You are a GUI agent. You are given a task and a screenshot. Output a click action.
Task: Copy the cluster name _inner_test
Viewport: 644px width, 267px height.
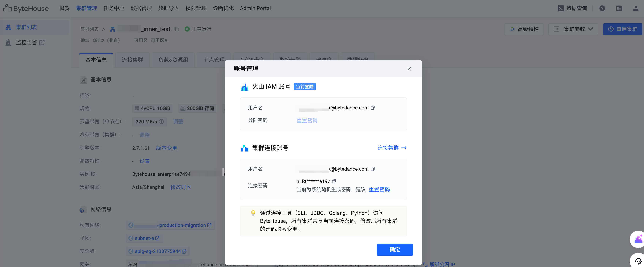pos(177,29)
